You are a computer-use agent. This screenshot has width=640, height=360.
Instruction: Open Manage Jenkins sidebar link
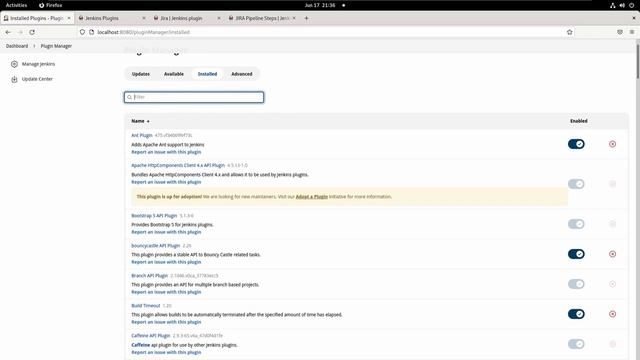click(x=38, y=64)
